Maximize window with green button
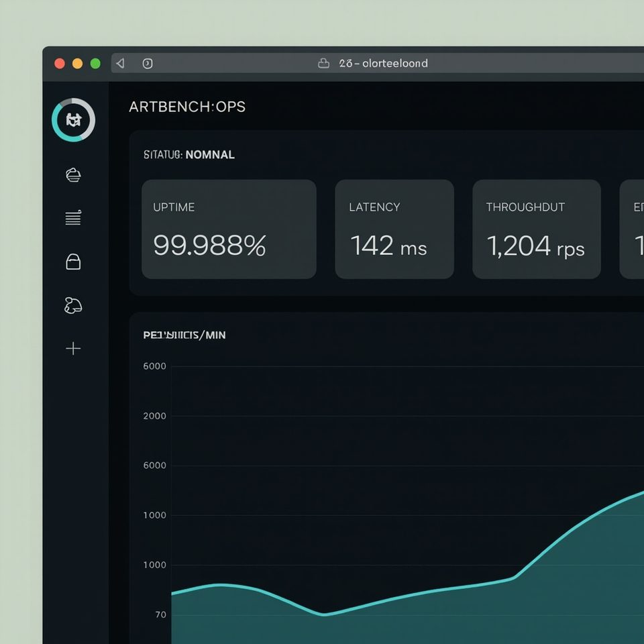Image resolution: width=644 pixels, height=644 pixels. (x=95, y=63)
